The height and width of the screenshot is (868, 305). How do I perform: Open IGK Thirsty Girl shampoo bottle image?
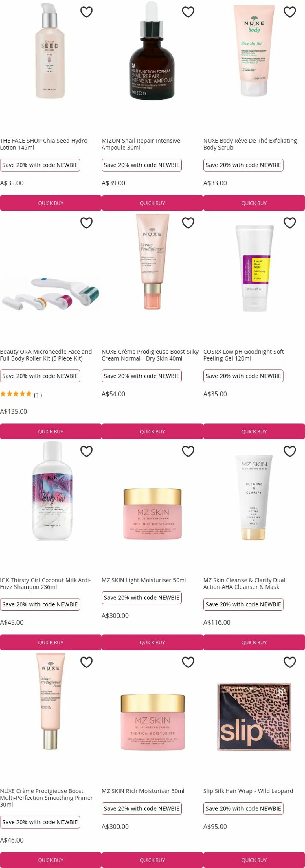(52, 491)
